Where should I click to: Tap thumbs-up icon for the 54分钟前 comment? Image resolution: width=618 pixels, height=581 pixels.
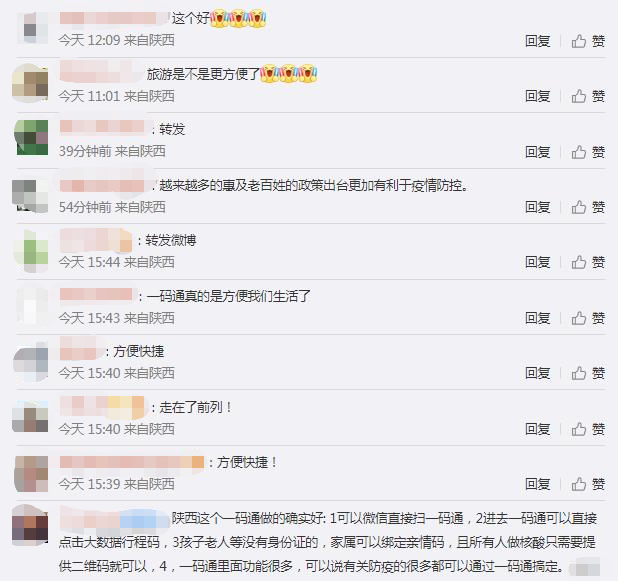pyautogui.click(x=578, y=207)
